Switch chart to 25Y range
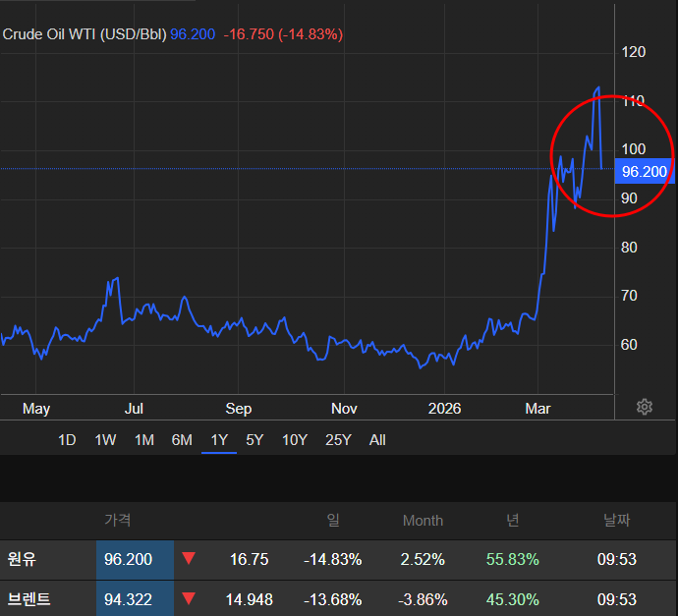The width and height of the screenshot is (678, 616). coord(337,440)
